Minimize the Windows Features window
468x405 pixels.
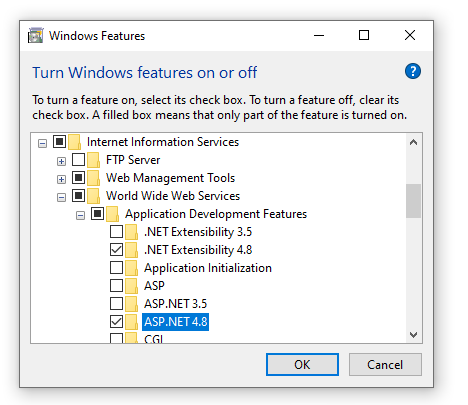[x=319, y=35]
